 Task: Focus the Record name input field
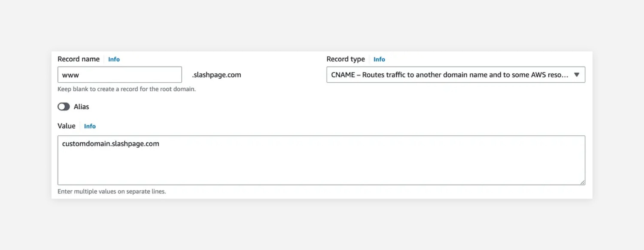coord(120,75)
